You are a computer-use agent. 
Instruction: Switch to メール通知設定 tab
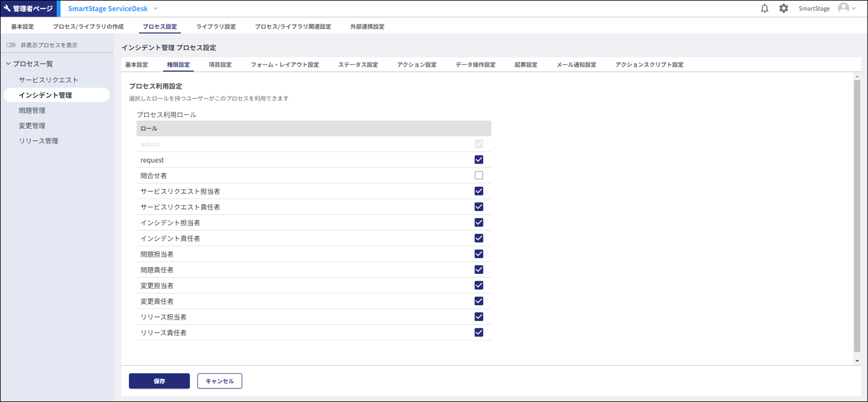tap(576, 65)
